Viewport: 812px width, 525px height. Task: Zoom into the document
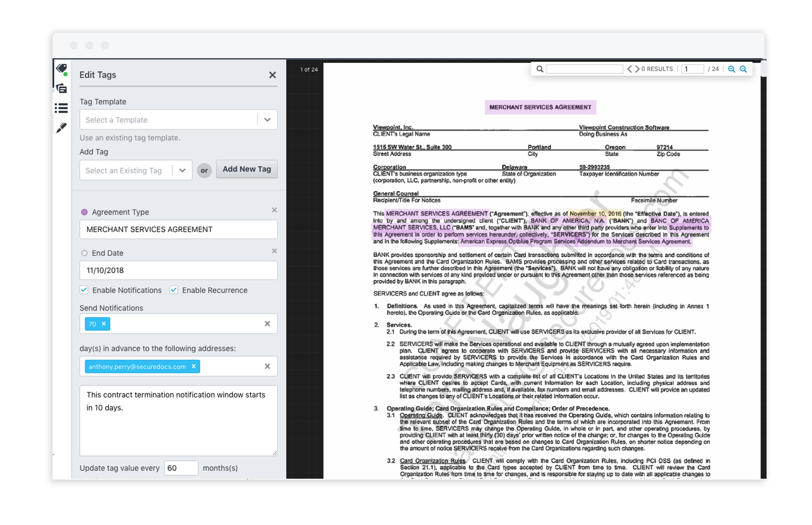coord(732,69)
